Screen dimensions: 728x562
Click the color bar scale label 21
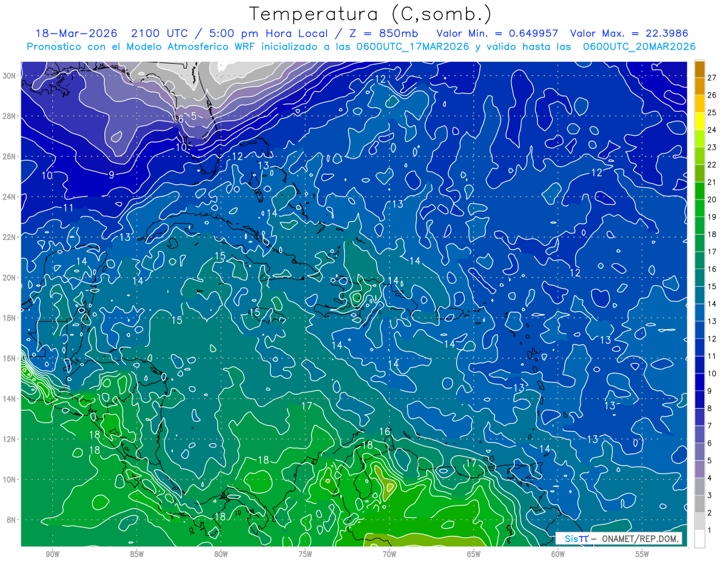point(712,182)
